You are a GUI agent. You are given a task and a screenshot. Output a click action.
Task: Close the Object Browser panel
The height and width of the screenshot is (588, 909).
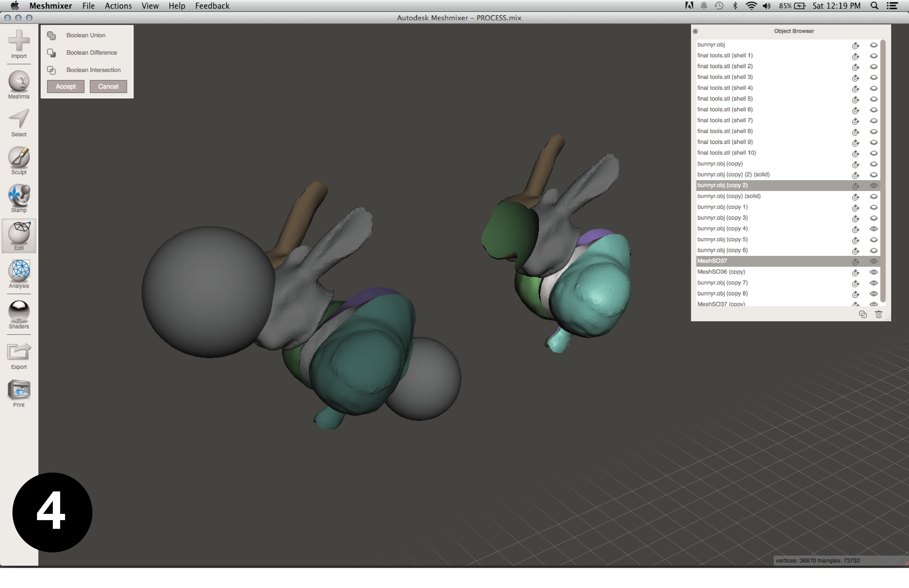click(x=695, y=31)
